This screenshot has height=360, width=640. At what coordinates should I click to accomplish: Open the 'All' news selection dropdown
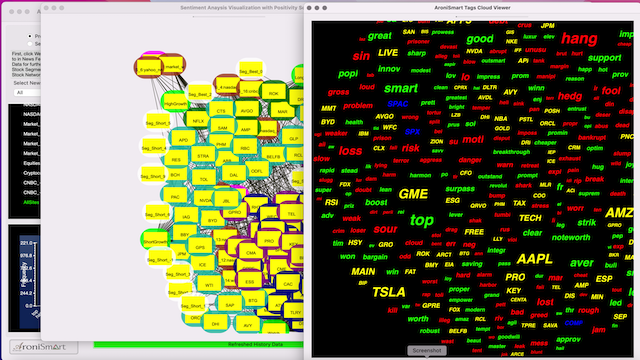click(x=27, y=93)
